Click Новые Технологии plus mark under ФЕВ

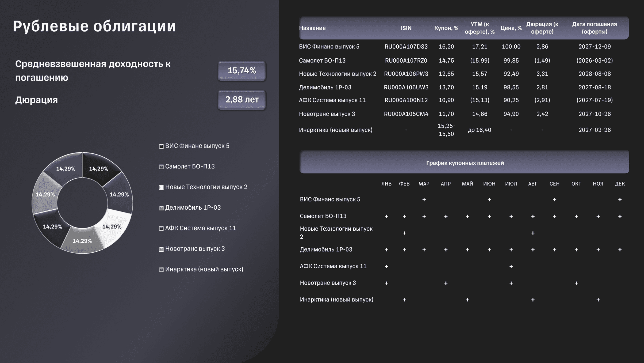404,233
